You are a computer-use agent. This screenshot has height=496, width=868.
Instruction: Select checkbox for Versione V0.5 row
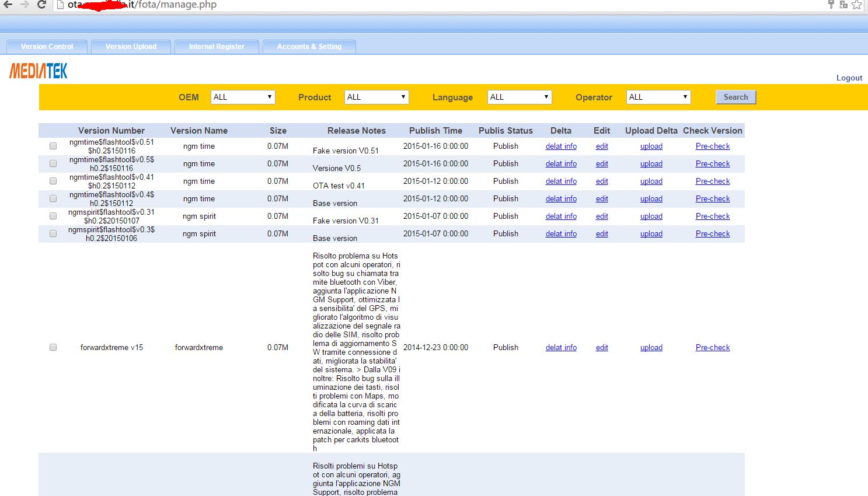[53, 163]
